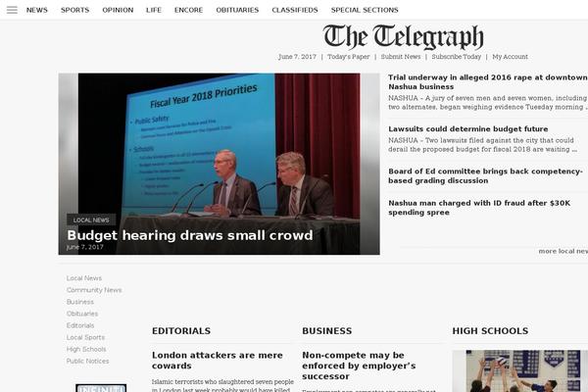Go to My Account
This screenshot has height=392, width=588.
coord(510,57)
